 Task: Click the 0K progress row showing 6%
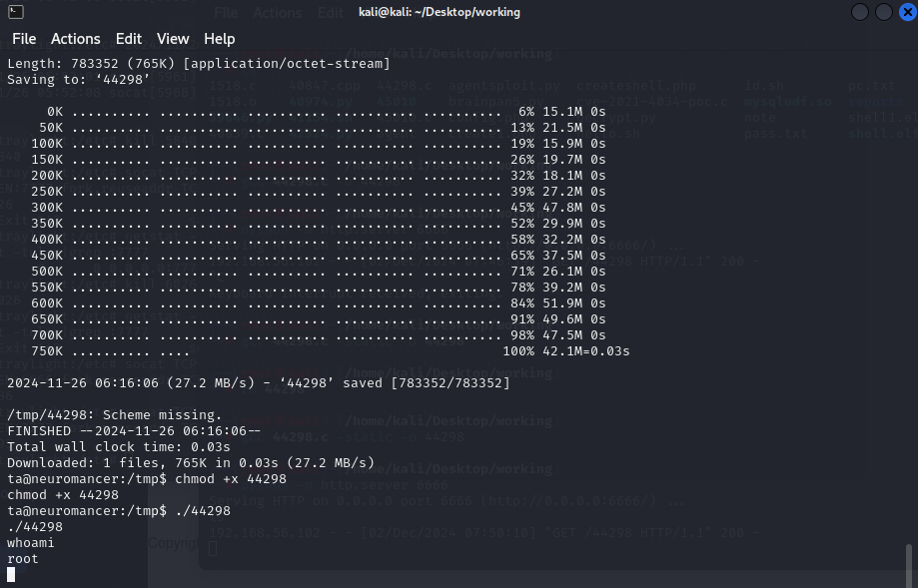tap(326, 111)
